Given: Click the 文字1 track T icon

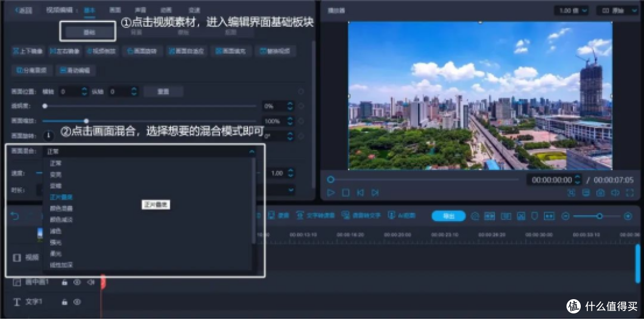Looking at the screenshot, I should (17, 302).
